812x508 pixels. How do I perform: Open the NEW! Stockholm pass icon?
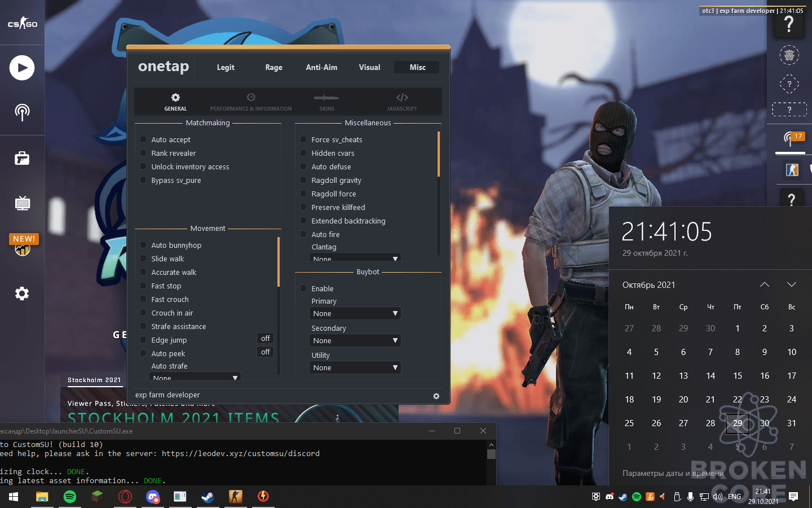tap(23, 245)
